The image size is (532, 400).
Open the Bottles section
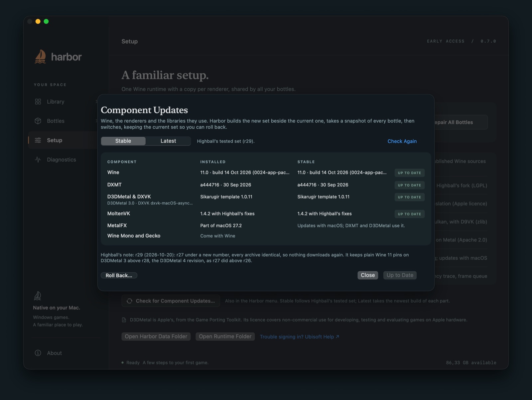pyautogui.click(x=56, y=121)
